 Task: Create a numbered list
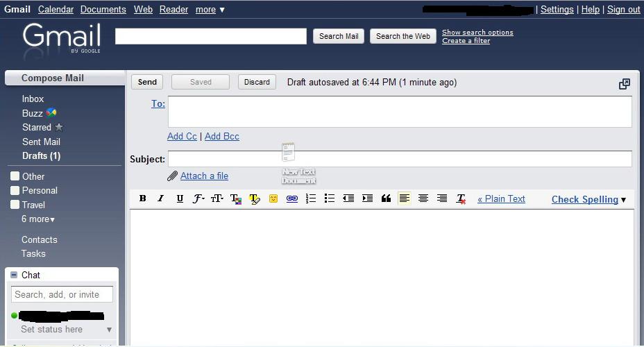[x=311, y=198]
